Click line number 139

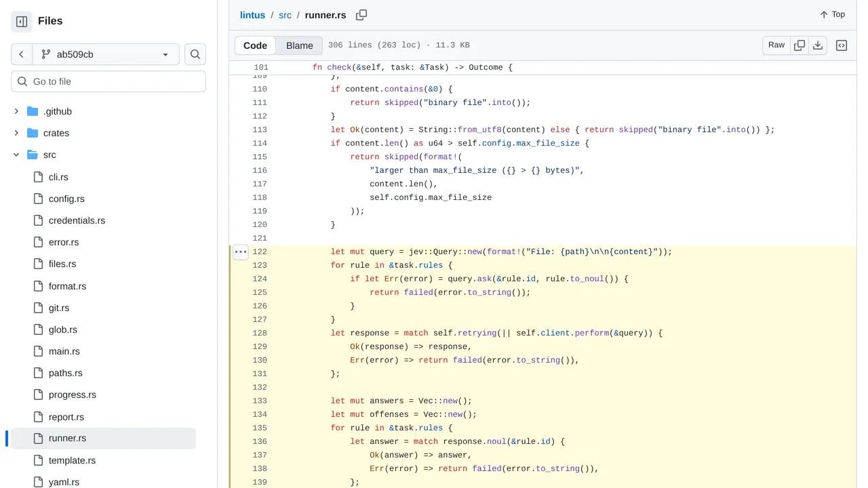pyautogui.click(x=259, y=482)
